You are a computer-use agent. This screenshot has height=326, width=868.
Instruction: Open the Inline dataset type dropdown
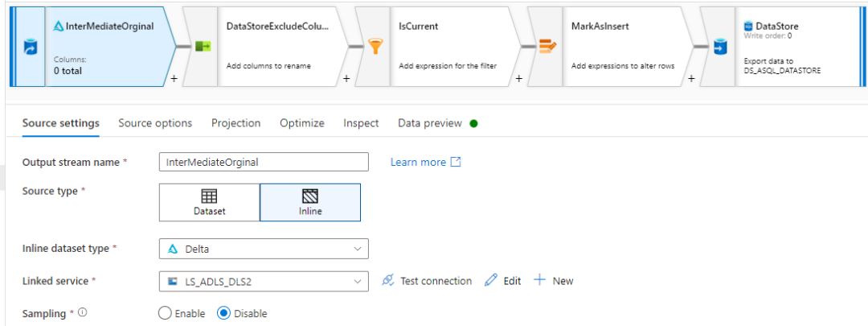pos(264,249)
